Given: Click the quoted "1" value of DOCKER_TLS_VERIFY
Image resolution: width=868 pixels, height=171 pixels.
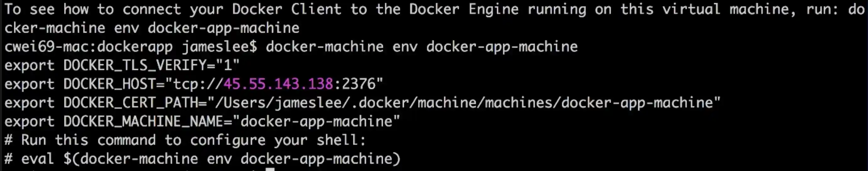Looking at the screenshot, I should click(x=228, y=65).
